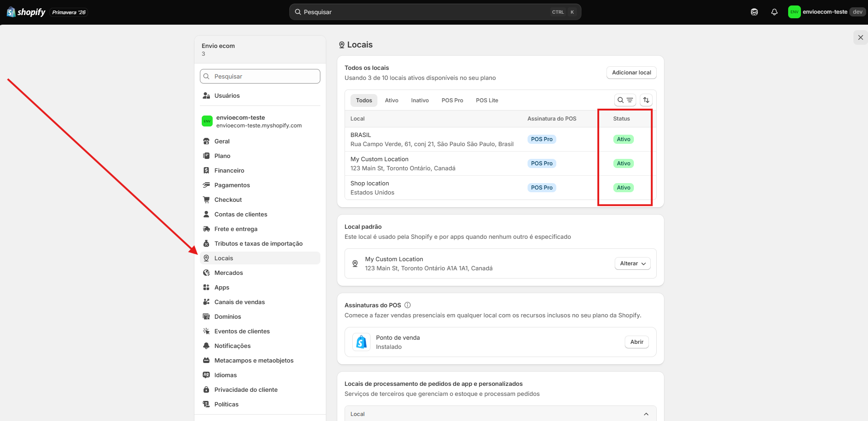Viewport: 868px width, 421px height.
Task: Click the Geral store icon in the sidebar
Action: (206, 141)
